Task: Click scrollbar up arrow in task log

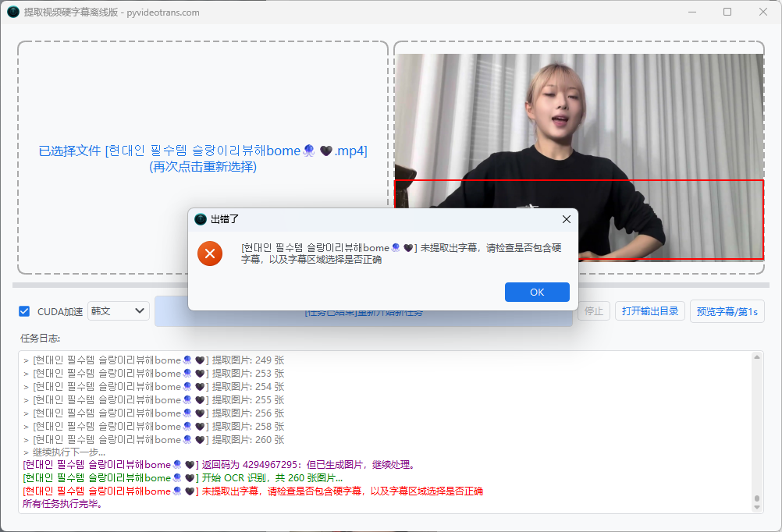Action: [x=756, y=357]
